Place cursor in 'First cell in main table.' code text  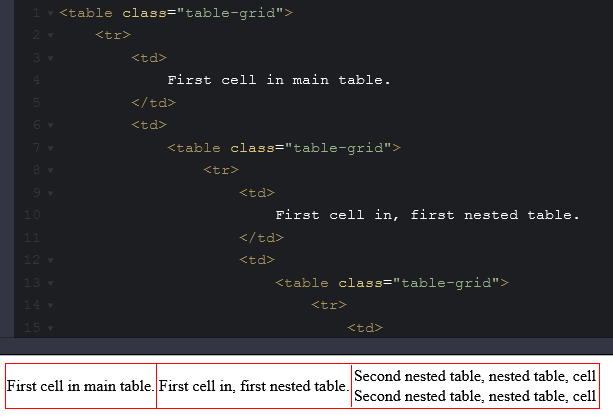(279, 80)
